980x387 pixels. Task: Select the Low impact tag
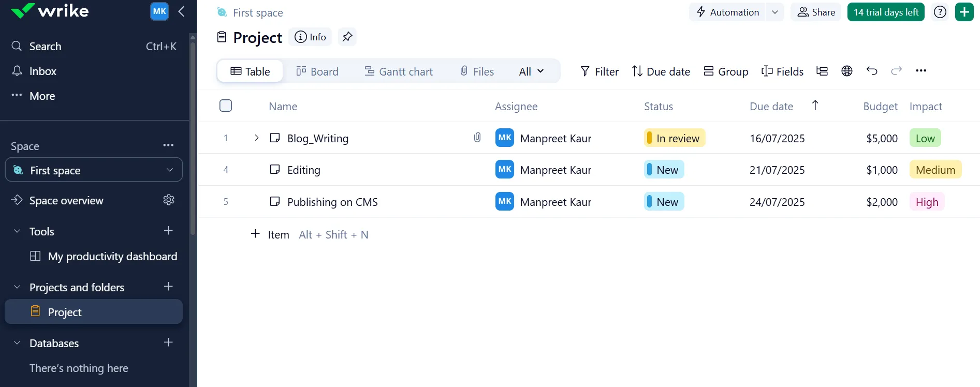[925, 138]
